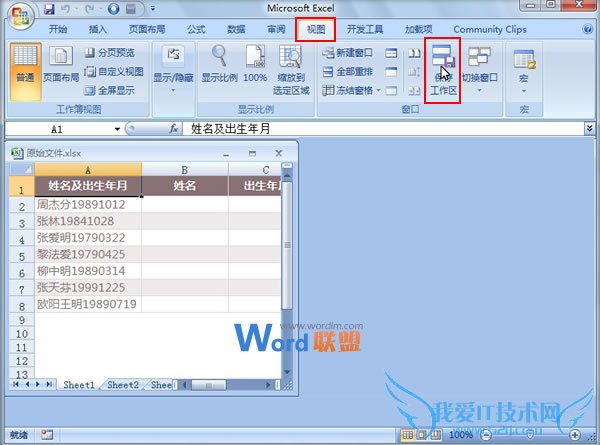Screen dimensions: 600x445
Task: Open the 开发工具 ribbon tab
Action: tap(365, 29)
